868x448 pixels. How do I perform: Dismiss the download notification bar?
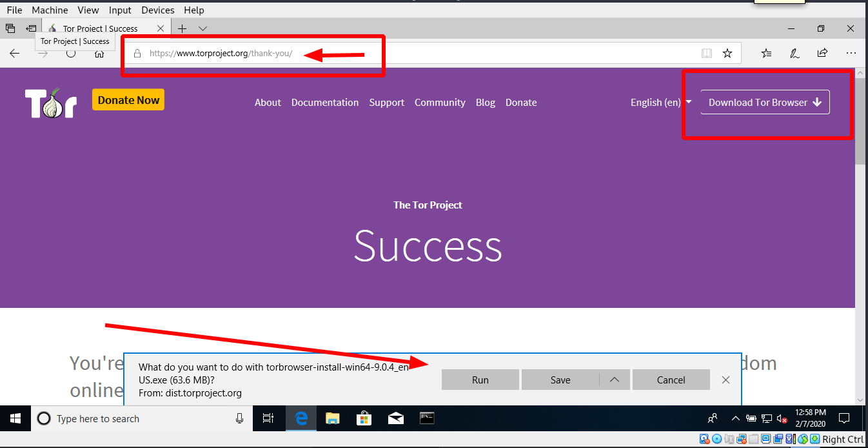coord(726,380)
